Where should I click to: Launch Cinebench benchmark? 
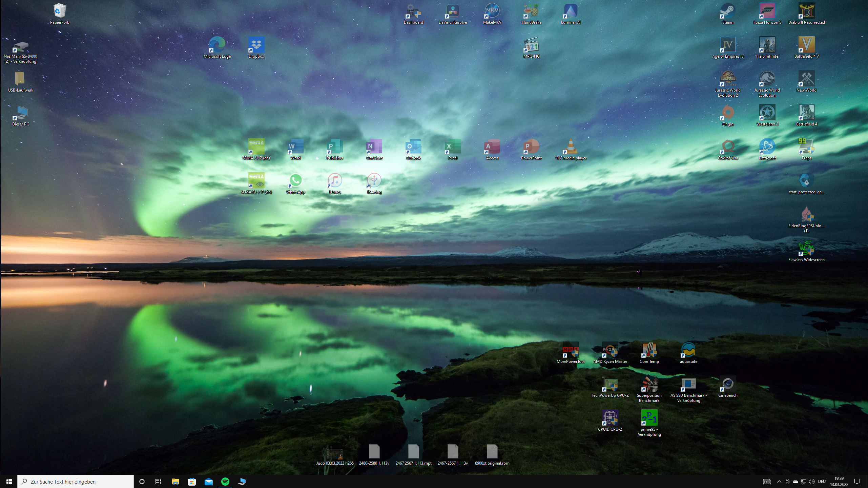pyautogui.click(x=727, y=384)
